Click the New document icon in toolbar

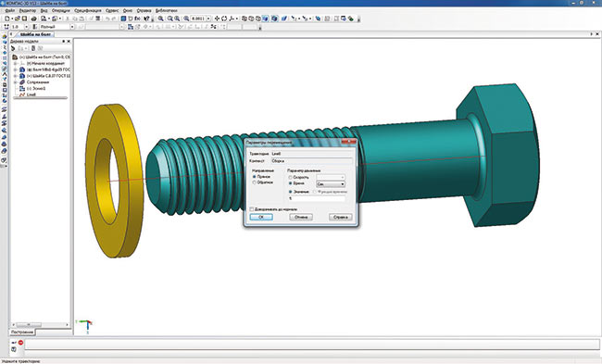[6, 19]
